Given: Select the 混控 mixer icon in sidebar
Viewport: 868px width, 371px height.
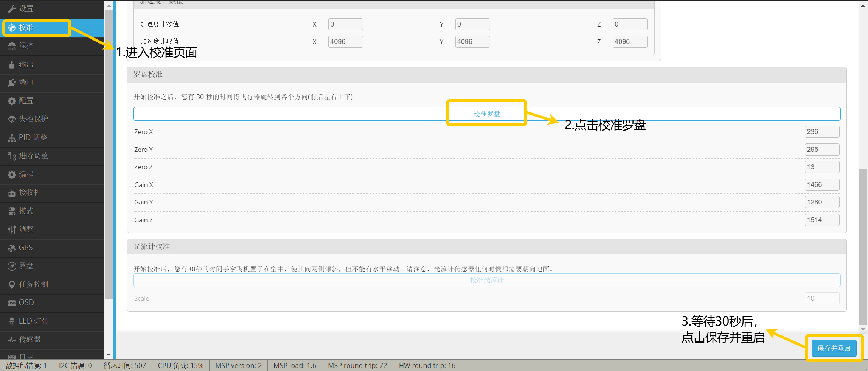Looking at the screenshot, I should click(x=12, y=46).
